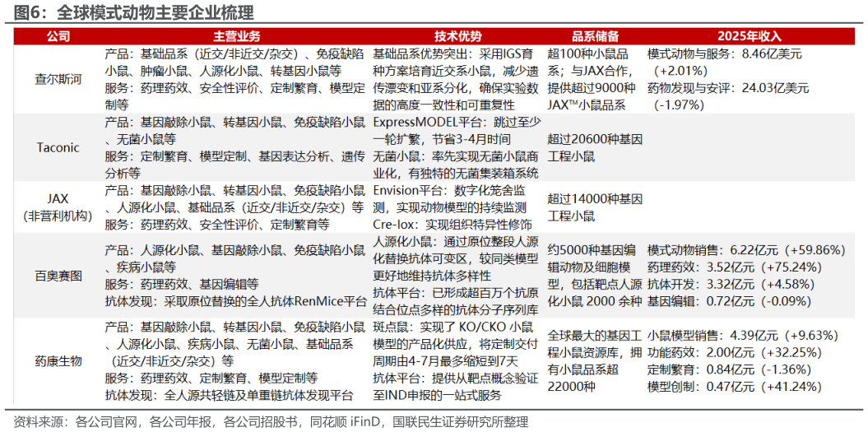Viewport: 868px width, 432px height.
Task: Click the Cre-lox：实现组织特异性修饰 line
Action: [453, 225]
